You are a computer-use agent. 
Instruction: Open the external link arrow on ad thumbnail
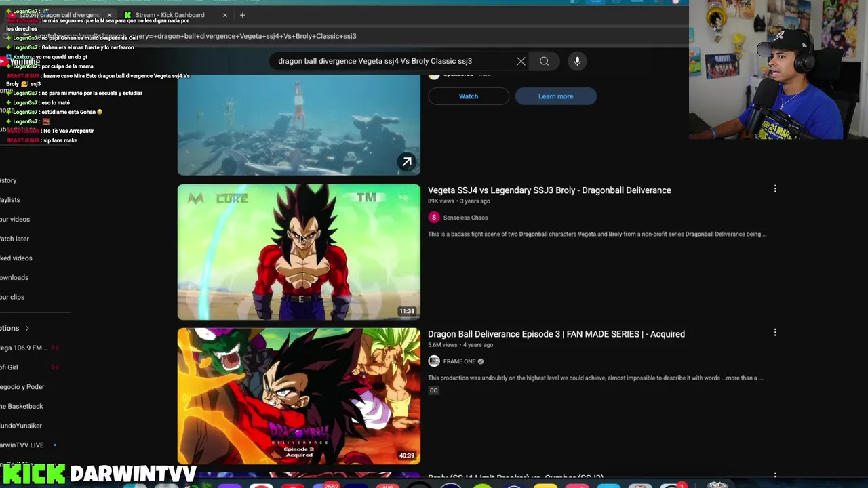(407, 162)
